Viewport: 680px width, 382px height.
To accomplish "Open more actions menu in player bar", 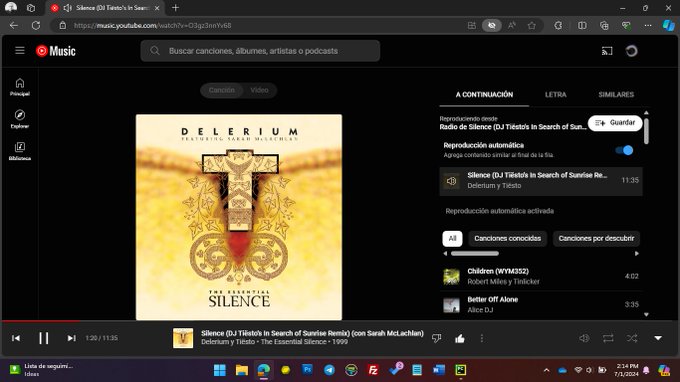I will tap(482, 338).
